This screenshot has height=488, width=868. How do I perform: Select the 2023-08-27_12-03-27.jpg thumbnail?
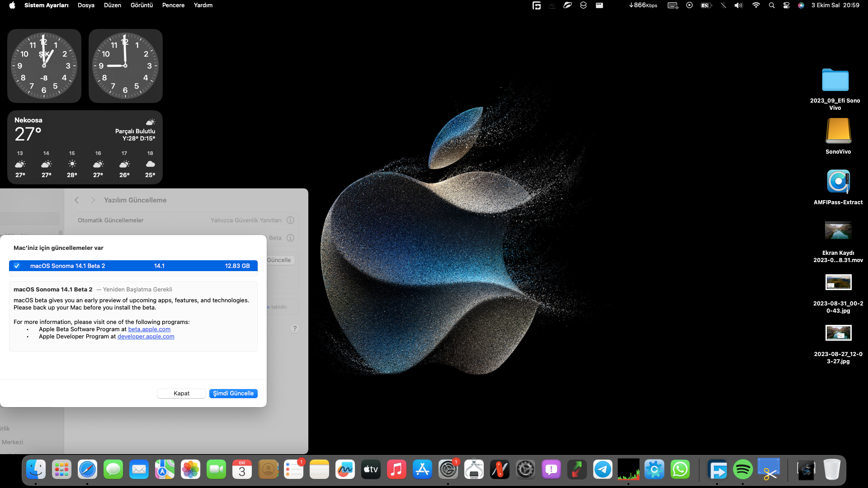tap(838, 333)
